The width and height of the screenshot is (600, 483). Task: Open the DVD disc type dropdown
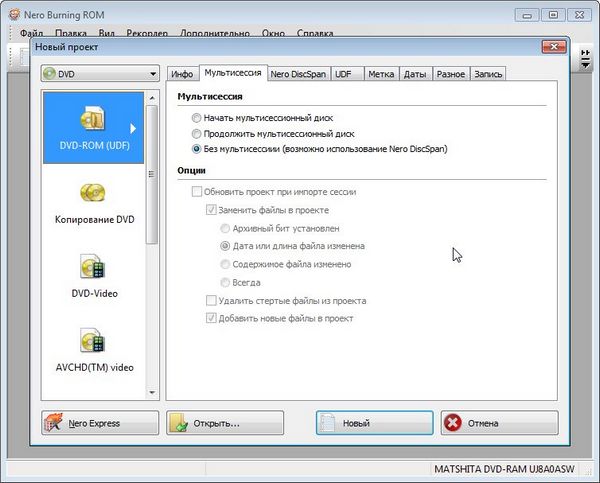click(x=99, y=74)
